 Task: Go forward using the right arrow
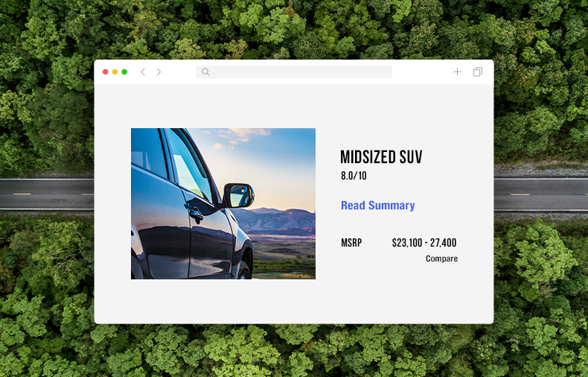click(159, 72)
